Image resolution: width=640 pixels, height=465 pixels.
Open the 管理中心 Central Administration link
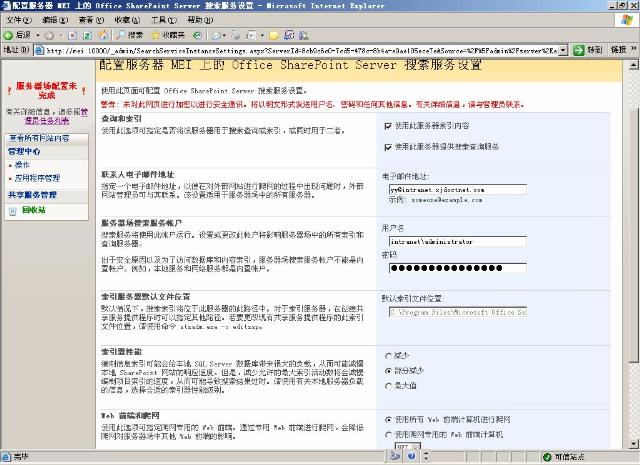point(24,151)
